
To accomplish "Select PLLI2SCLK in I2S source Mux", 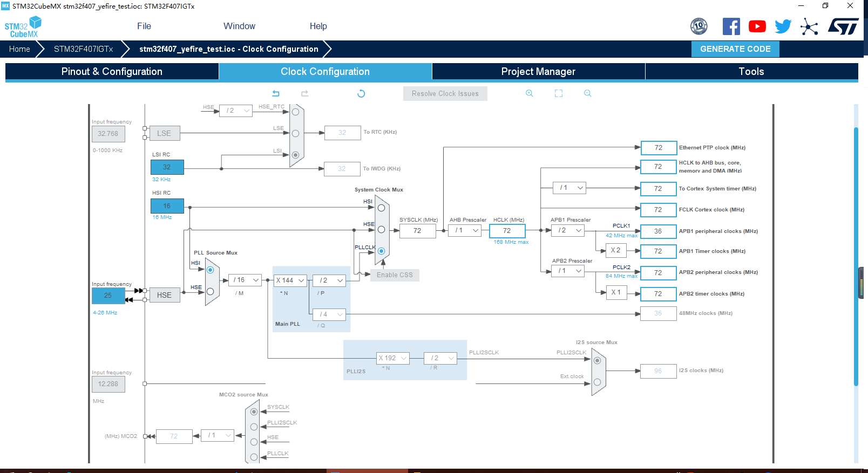I will coord(597,360).
